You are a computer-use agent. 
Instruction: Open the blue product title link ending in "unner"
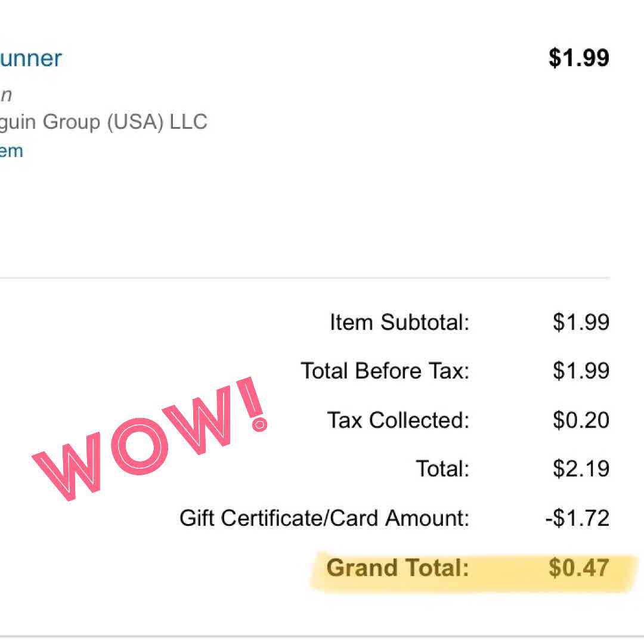(x=31, y=58)
